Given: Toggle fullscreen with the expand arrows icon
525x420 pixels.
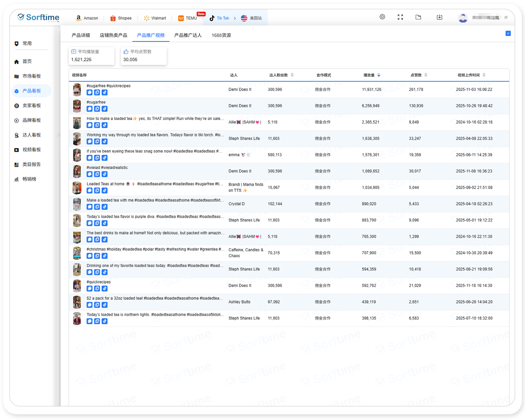Looking at the screenshot, I should (x=400, y=17).
